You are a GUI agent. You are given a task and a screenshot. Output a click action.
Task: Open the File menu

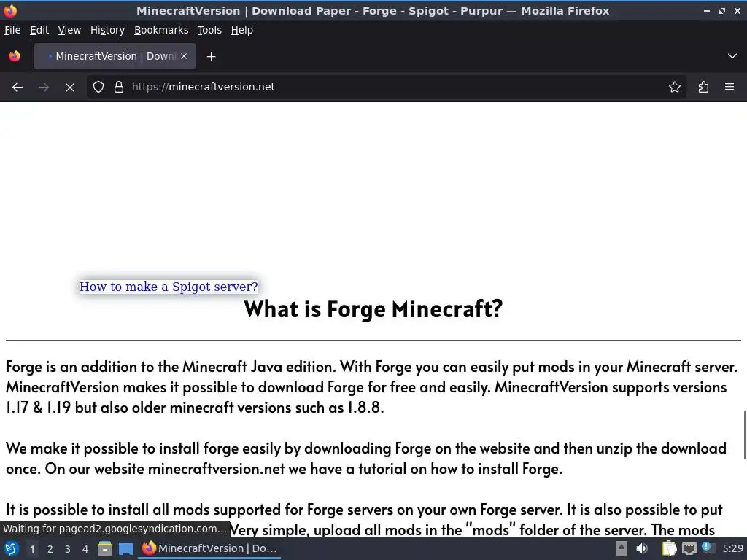click(x=12, y=30)
